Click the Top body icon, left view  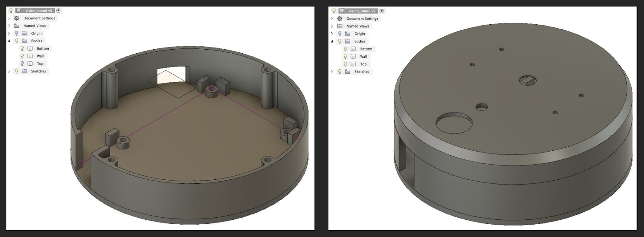coord(30,64)
